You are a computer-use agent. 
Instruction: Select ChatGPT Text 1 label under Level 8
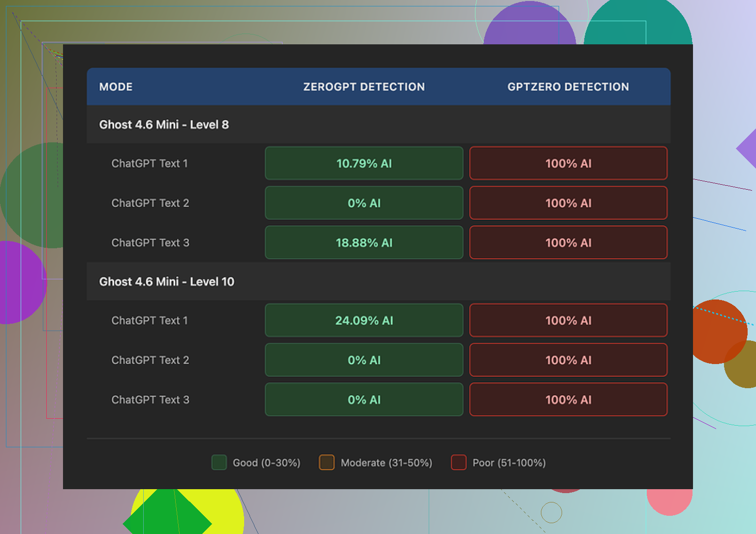150,164
